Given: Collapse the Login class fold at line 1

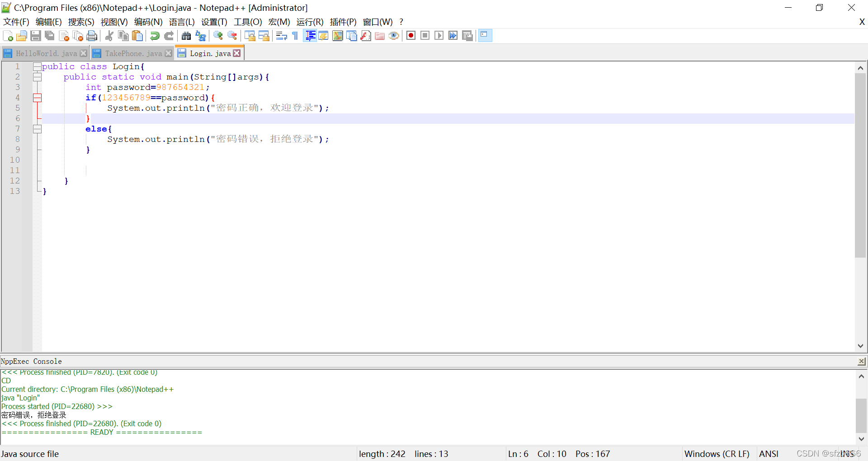Looking at the screenshot, I should pyautogui.click(x=38, y=66).
